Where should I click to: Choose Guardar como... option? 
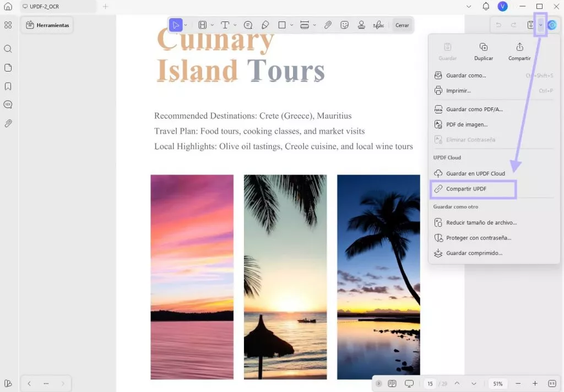pyautogui.click(x=493, y=75)
